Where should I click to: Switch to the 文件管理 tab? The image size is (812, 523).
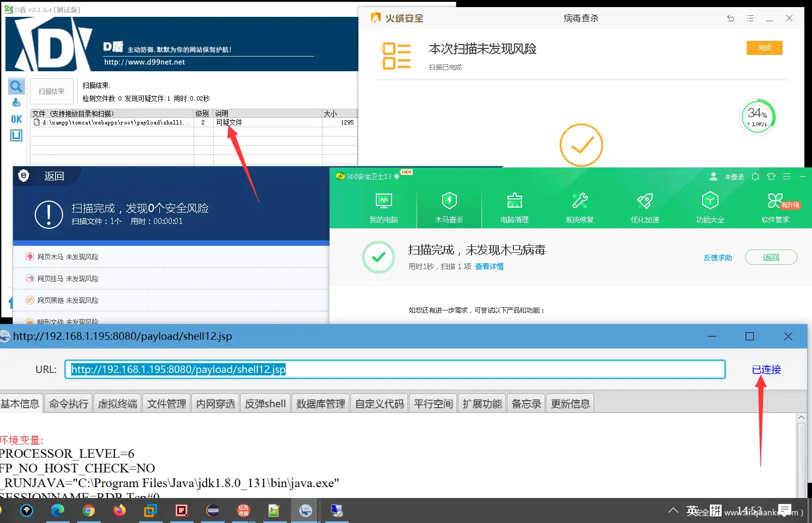pyautogui.click(x=166, y=404)
